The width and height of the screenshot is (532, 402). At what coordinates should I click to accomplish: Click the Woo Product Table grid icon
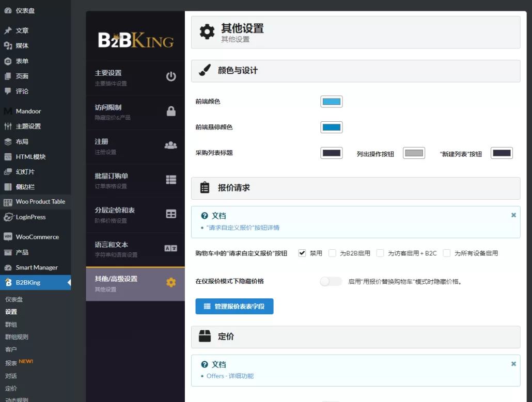coord(8,202)
